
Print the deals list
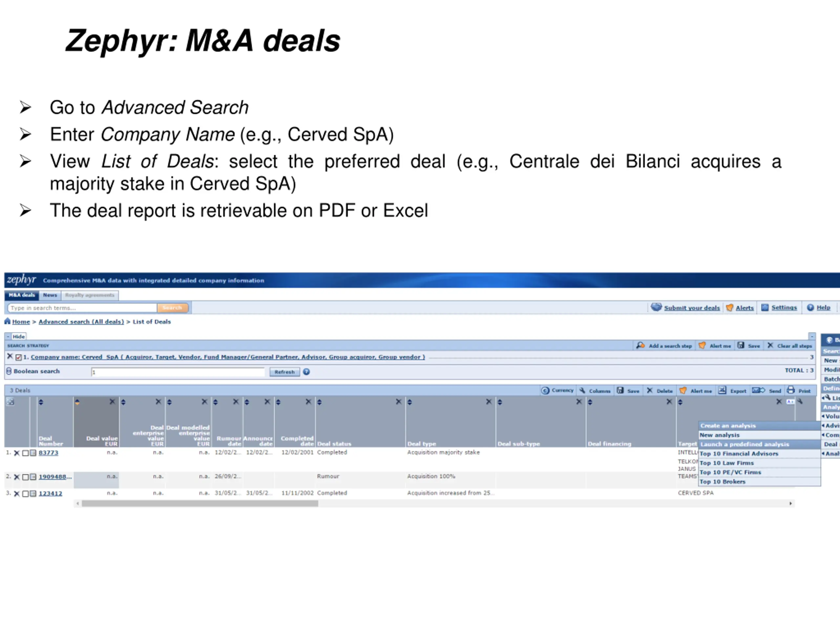pyautogui.click(x=799, y=390)
